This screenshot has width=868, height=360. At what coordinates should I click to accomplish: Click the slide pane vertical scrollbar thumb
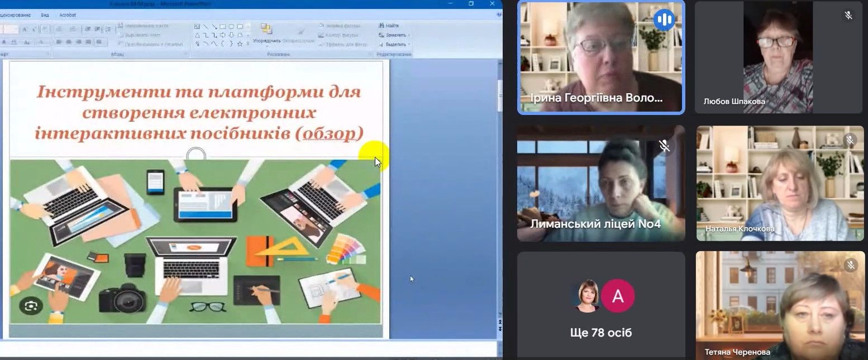pyautogui.click(x=500, y=95)
